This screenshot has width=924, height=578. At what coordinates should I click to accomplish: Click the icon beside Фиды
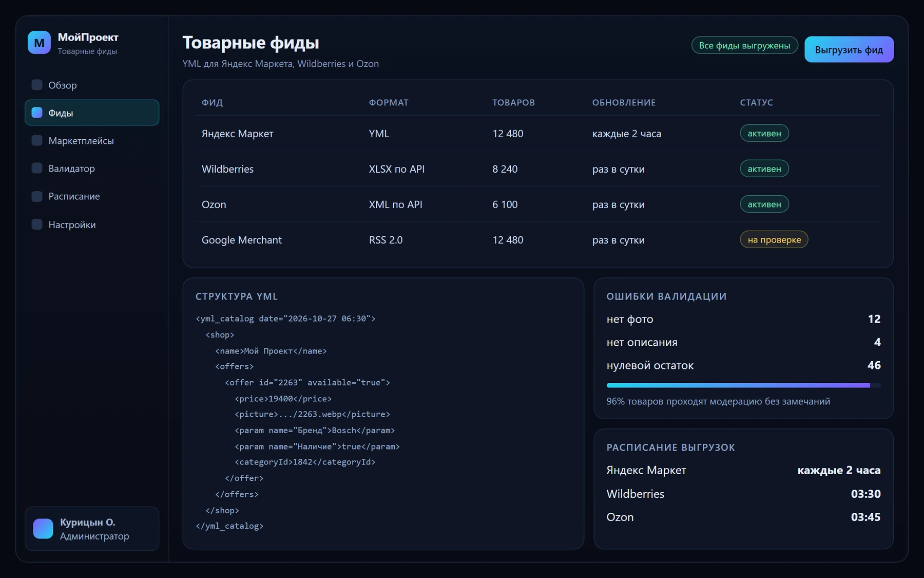coord(37,113)
